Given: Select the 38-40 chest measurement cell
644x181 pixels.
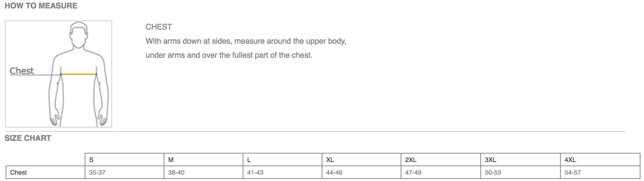Looking at the screenshot, I should (x=203, y=172).
